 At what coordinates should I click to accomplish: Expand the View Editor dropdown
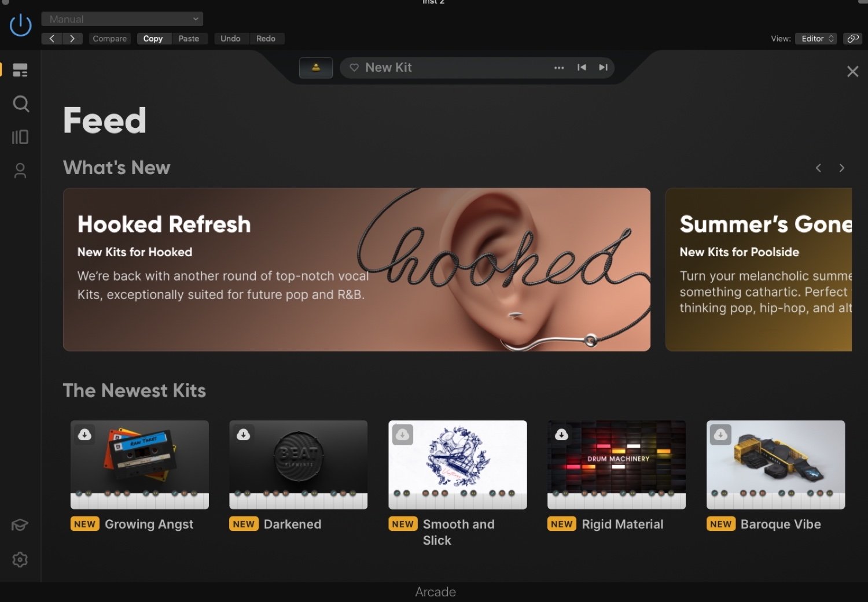point(816,39)
